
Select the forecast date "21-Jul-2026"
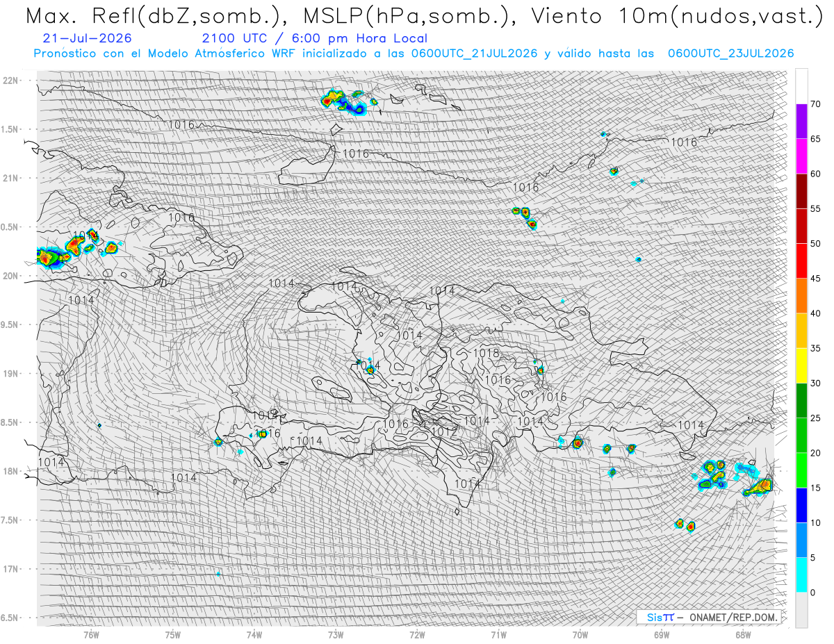point(86,39)
